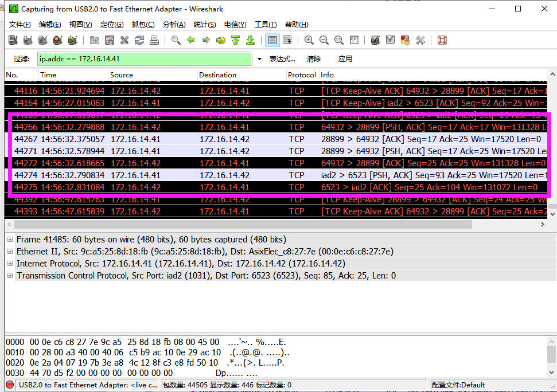Edit display filters from toolbar
Image resolution: width=557 pixels, height=392 pixels.
tap(390, 40)
